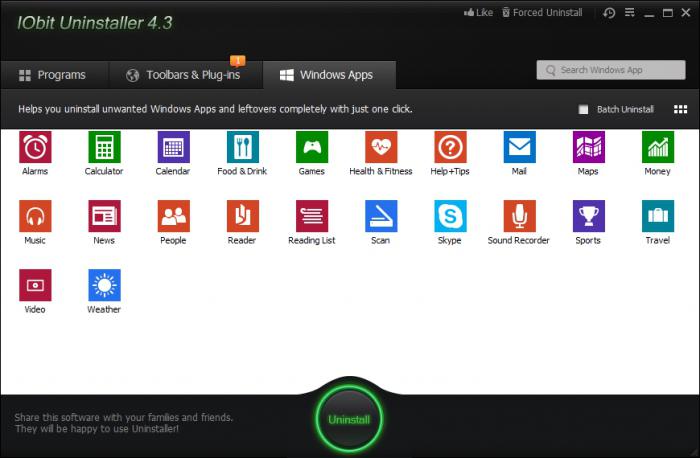Open the uninstall history clock icon
The width and height of the screenshot is (700, 458).
pyautogui.click(x=609, y=13)
